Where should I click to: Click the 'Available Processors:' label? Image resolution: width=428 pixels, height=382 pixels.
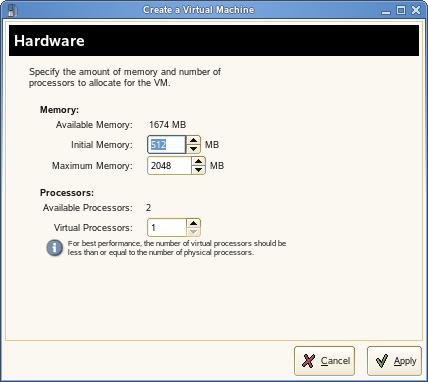[x=88, y=208]
